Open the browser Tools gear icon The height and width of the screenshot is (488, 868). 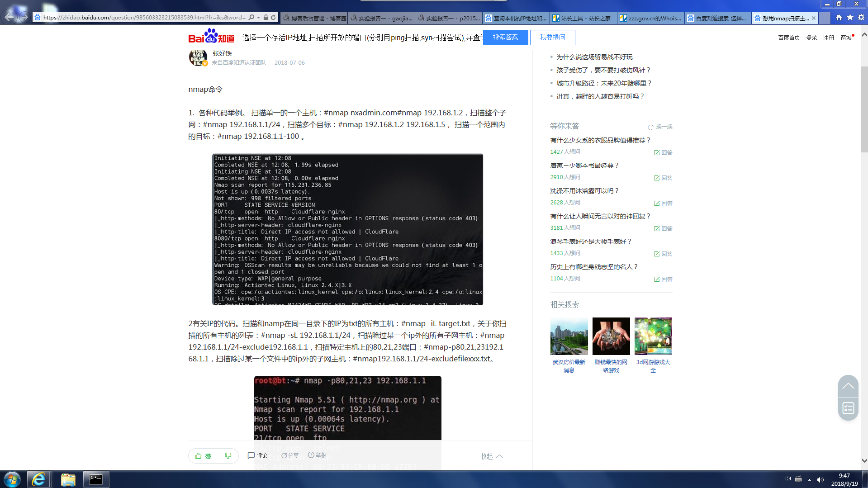(861, 18)
